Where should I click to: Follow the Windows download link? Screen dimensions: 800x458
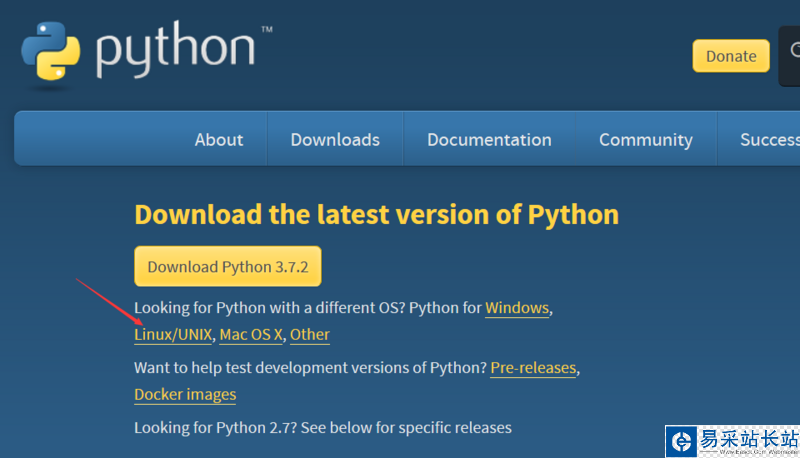(517, 308)
